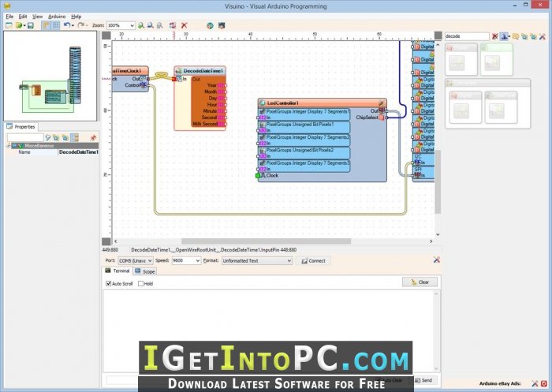Toggle the blue component filter funnel button
The height and width of the screenshot is (392, 552).
504,36
